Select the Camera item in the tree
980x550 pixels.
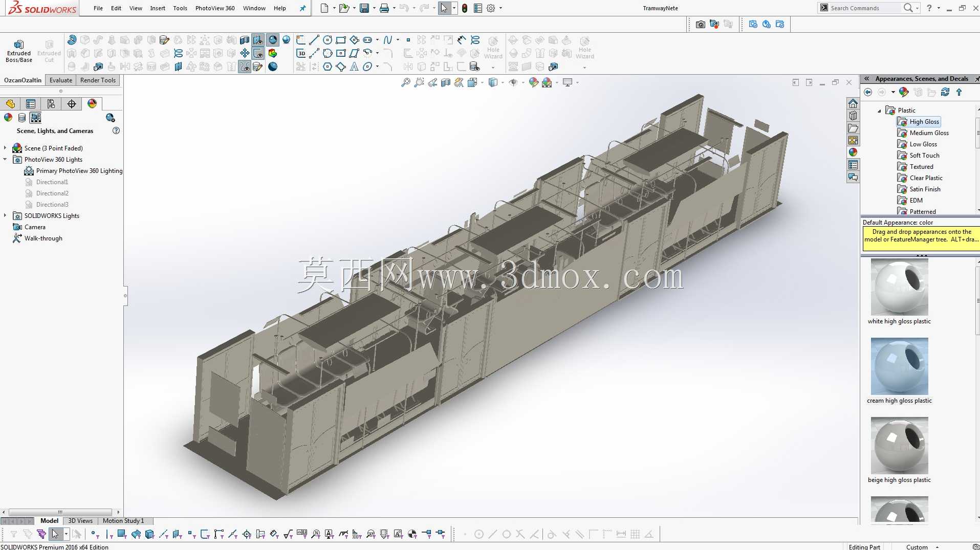(x=29, y=227)
